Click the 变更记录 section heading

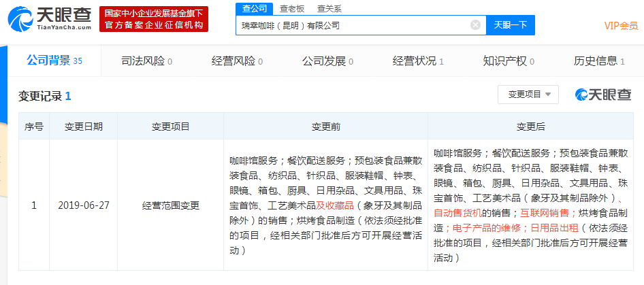(45, 96)
